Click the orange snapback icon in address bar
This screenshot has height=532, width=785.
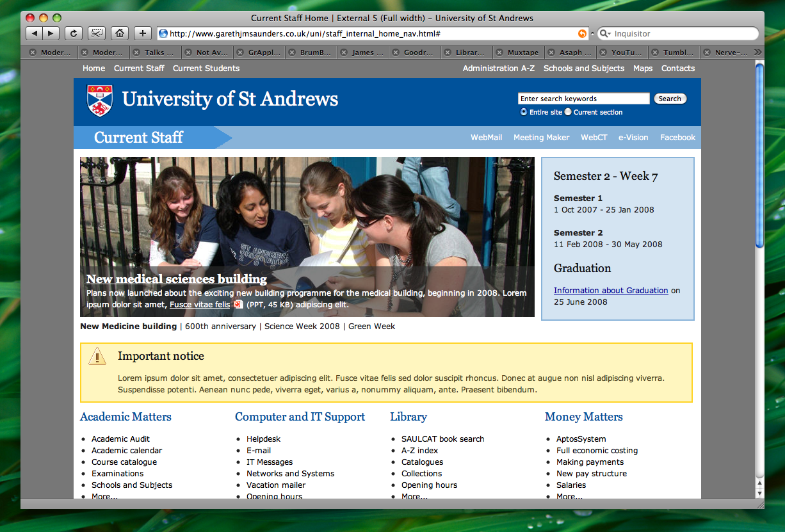pyautogui.click(x=581, y=33)
